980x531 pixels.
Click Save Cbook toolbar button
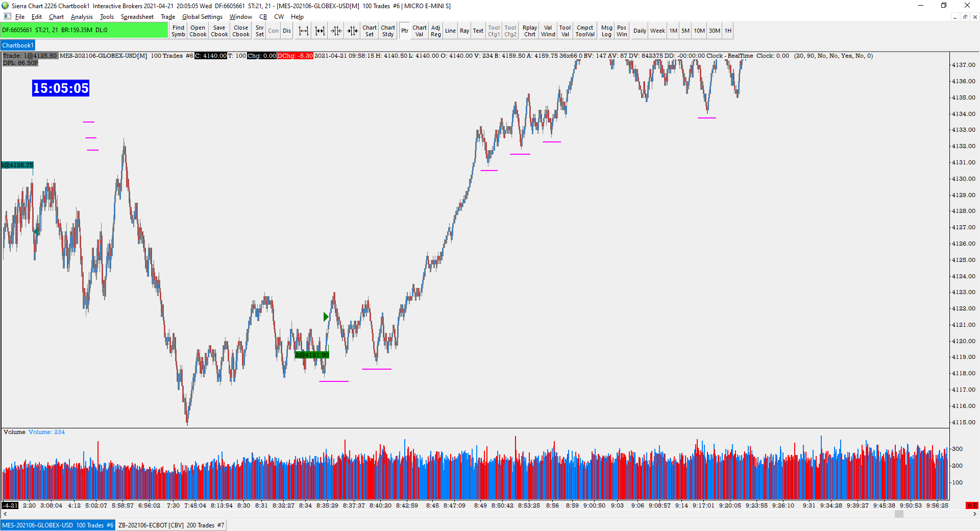[x=219, y=31]
